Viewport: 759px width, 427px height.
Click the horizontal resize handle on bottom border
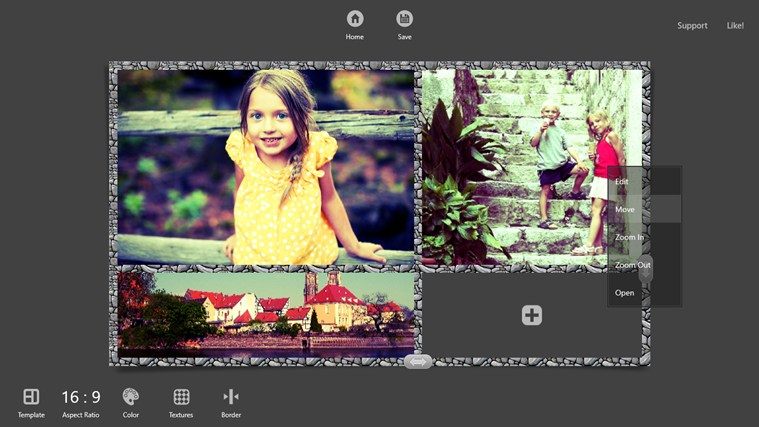tap(418, 362)
